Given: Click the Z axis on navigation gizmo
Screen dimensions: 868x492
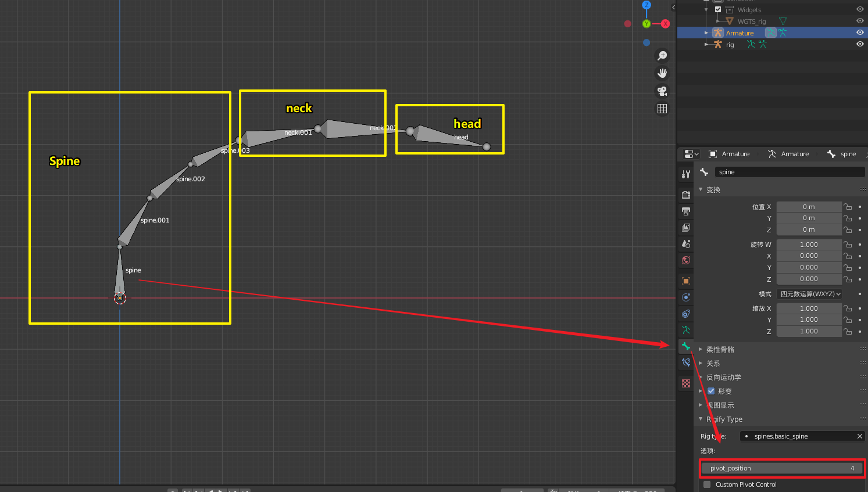Looking at the screenshot, I should tap(646, 5).
